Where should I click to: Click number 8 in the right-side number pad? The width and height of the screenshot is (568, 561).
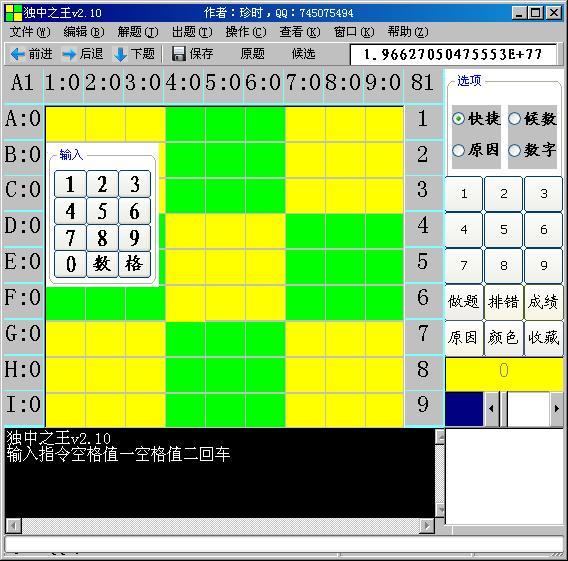pyautogui.click(x=504, y=265)
